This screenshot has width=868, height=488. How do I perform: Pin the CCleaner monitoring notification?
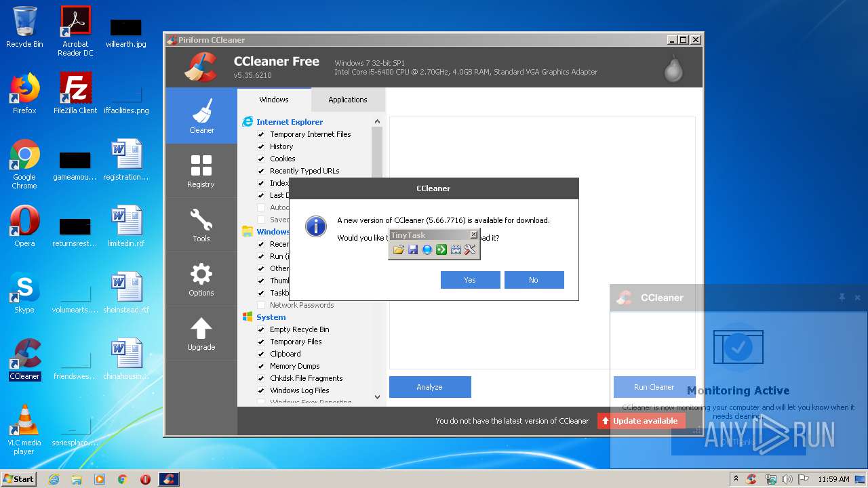coord(842,298)
